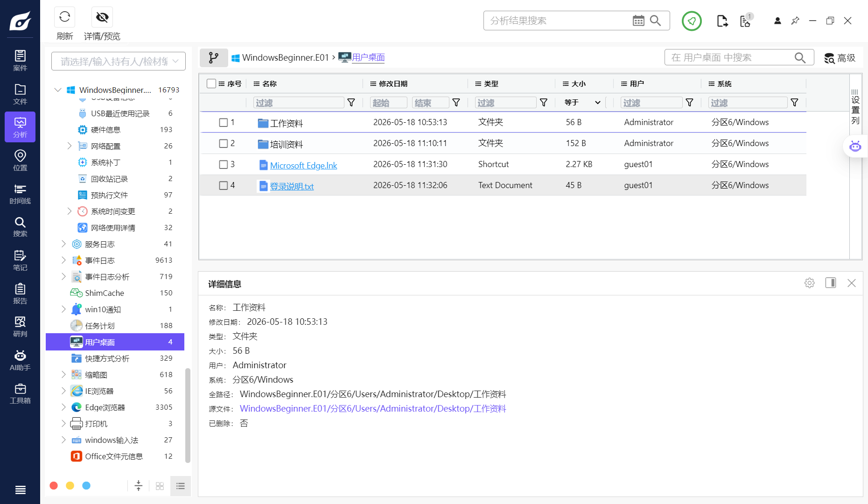Open source file path link in details

(x=373, y=408)
